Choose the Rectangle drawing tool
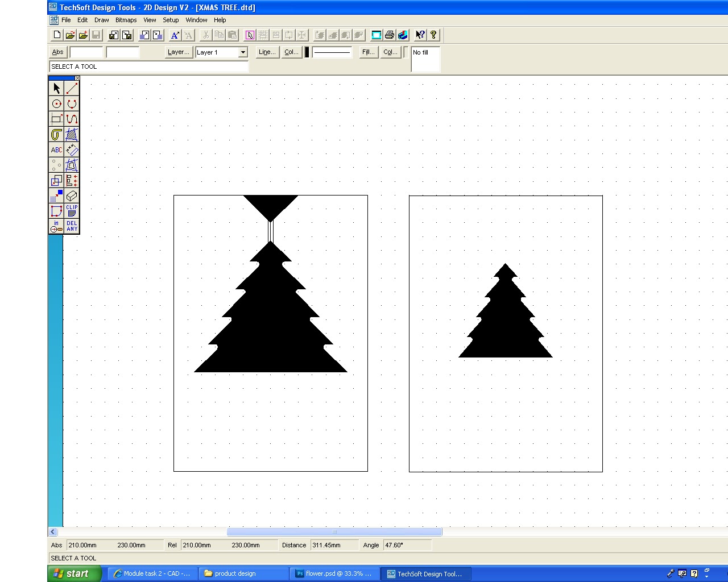The width and height of the screenshot is (728, 582). click(x=56, y=119)
